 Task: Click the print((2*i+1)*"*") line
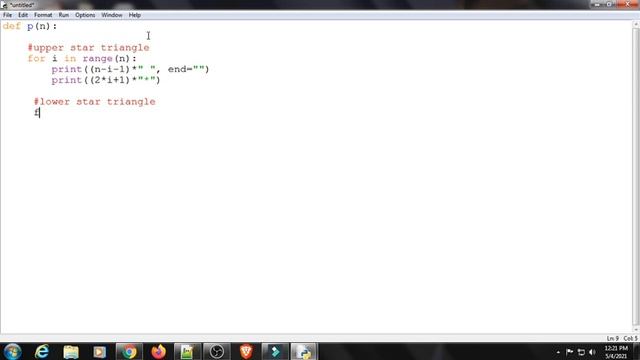click(x=106, y=80)
